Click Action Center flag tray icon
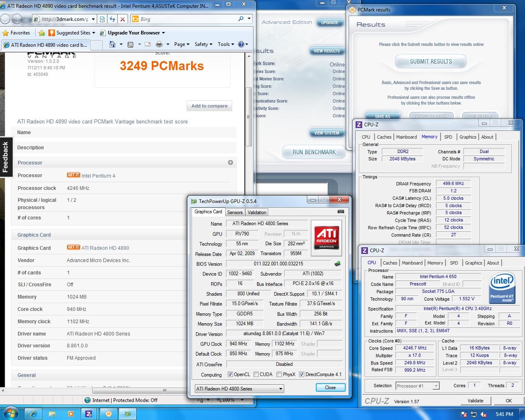Image resolution: width=525 pixels, height=420 pixels. coord(464,414)
